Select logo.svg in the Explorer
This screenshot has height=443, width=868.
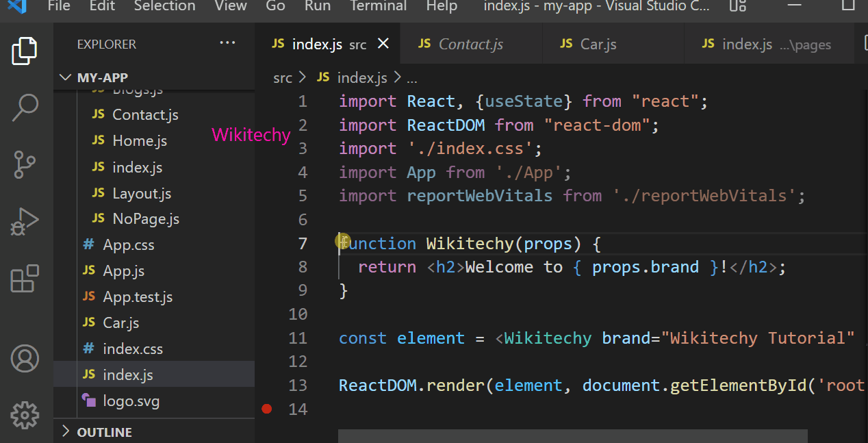(130, 400)
